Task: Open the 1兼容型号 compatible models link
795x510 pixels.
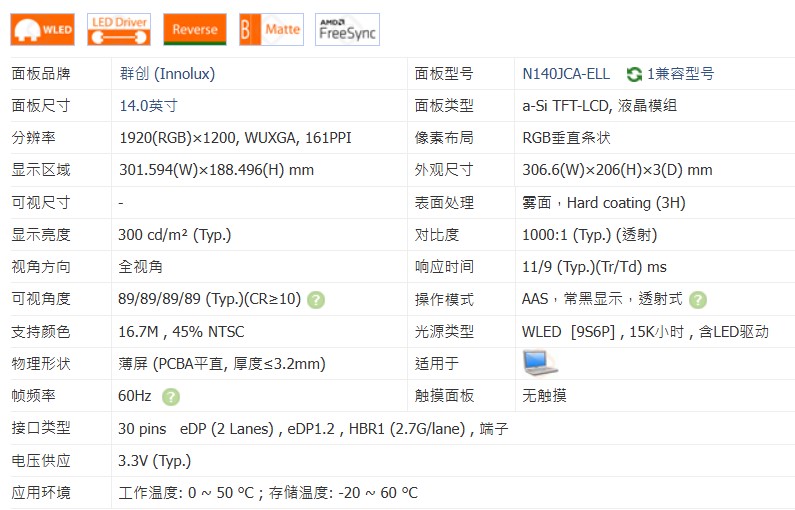Action: pyautogui.click(x=681, y=74)
